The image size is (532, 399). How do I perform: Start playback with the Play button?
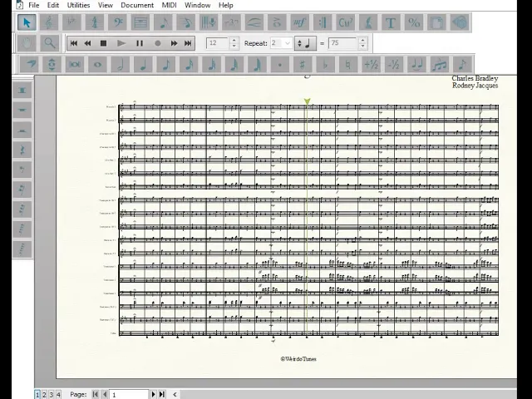point(121,43)
